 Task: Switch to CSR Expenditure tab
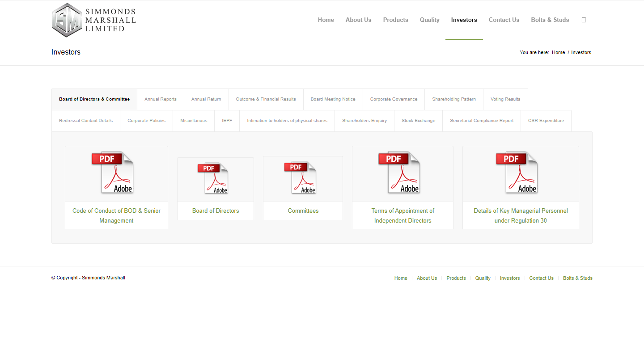[x=546, y=121]
